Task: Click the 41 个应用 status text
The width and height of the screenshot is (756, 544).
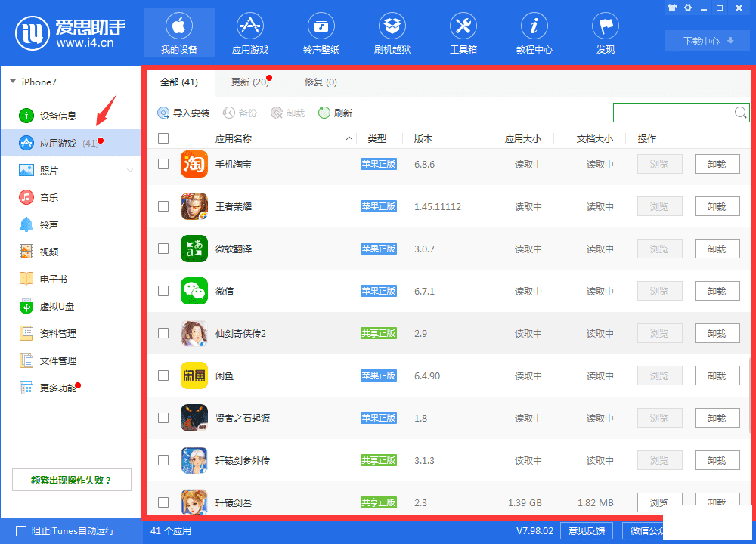Action: 171,531
